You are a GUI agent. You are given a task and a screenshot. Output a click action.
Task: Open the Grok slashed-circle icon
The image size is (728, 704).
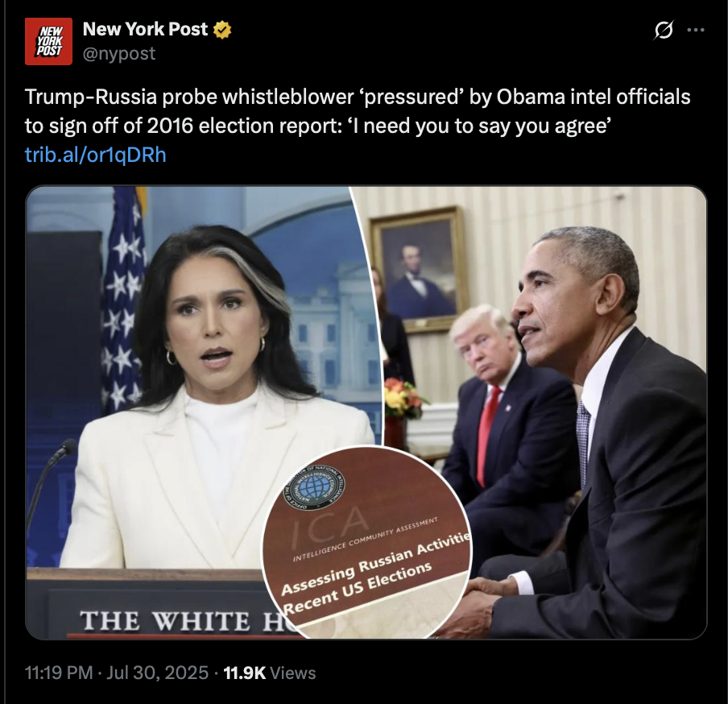[664, 30]
